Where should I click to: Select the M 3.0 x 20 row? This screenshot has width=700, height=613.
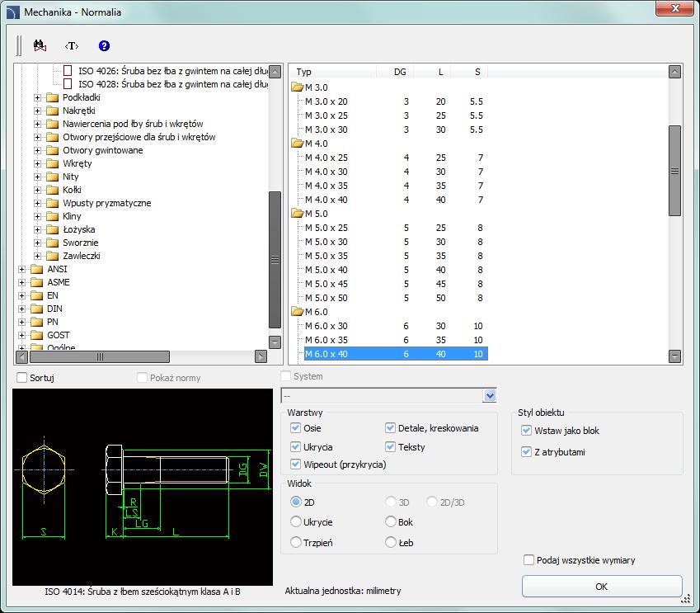[x=394, y=101]
